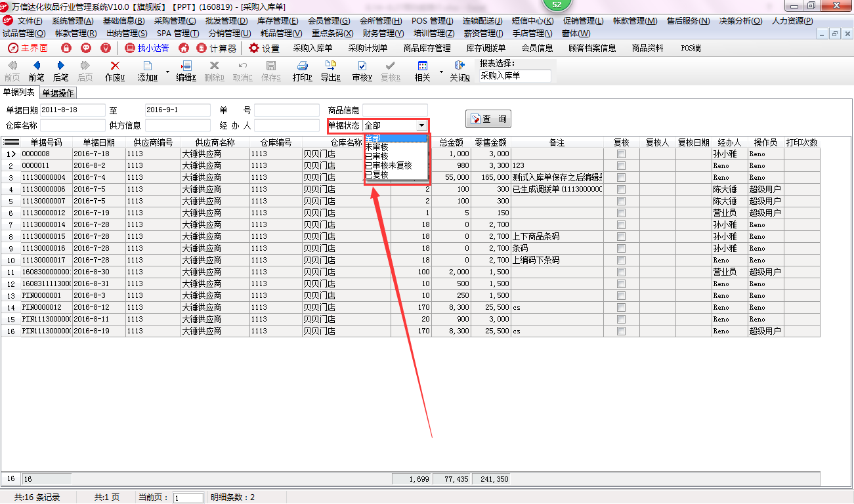Choose 已审核 in status dropdown list
The image size is (854, 504).
[396, 156]
